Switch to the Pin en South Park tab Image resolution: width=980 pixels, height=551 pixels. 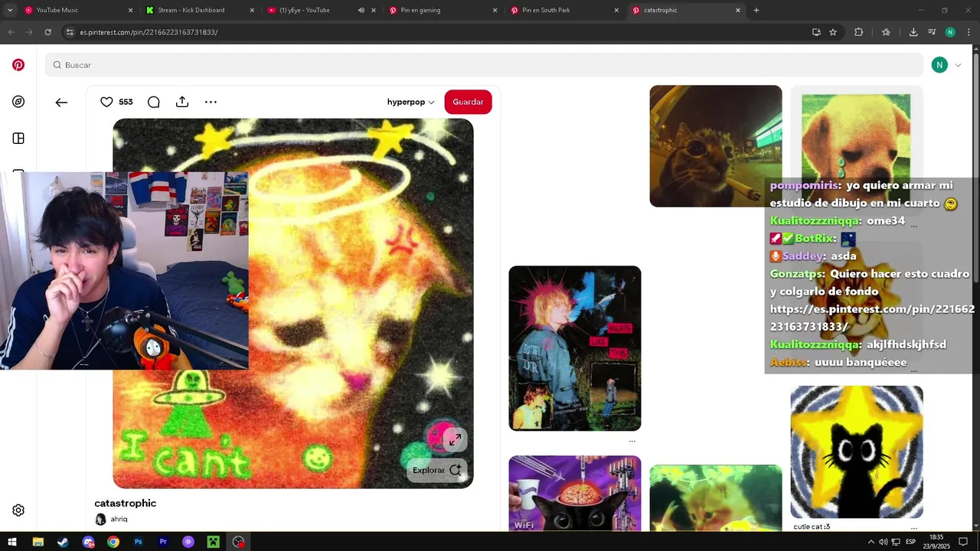click(x=563, y=10)
